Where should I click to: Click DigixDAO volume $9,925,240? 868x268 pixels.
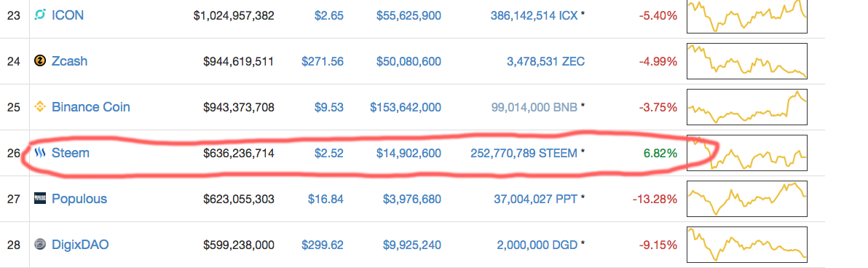pos(412,244)
